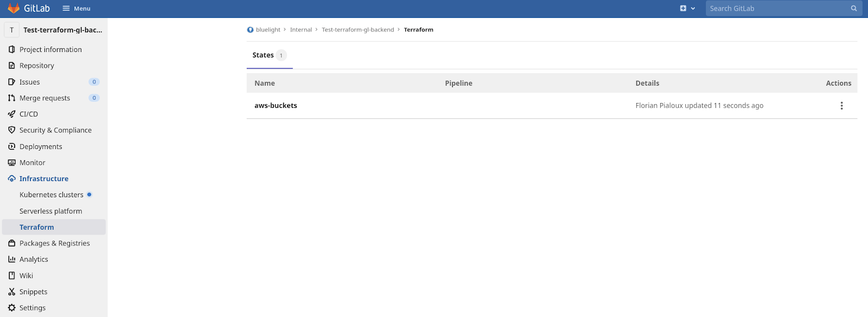Open Merge requests icon in sidebar

[x=12, y=98]
